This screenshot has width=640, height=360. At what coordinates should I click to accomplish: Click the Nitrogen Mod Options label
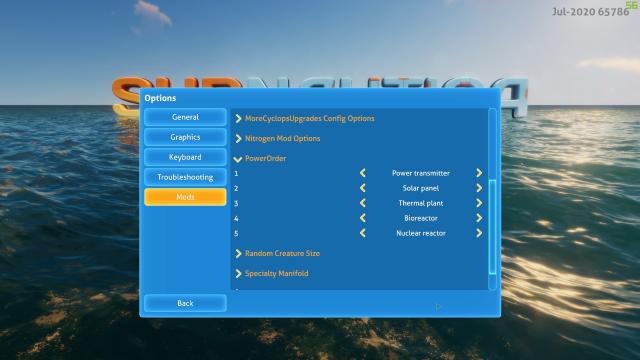pyautogui.click(x=282, y=139)
